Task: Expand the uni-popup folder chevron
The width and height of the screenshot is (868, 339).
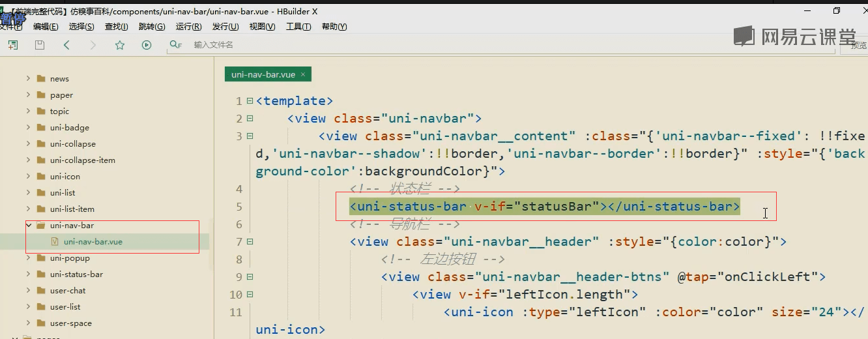Action: coord(28,258)
